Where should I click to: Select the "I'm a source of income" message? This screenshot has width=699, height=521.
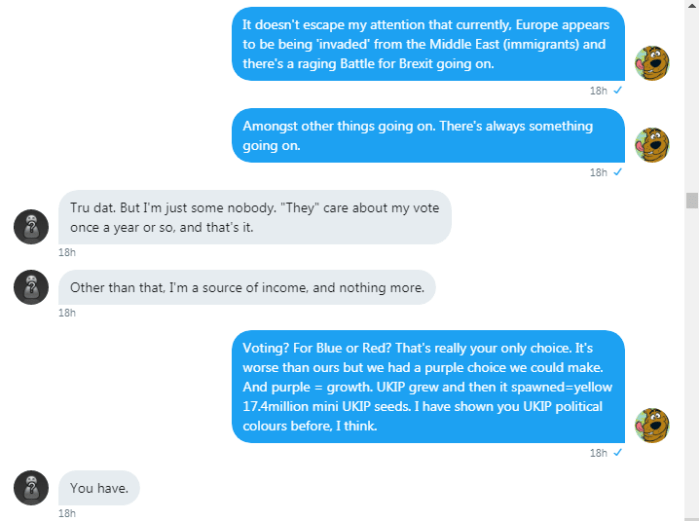click(247, 288)
